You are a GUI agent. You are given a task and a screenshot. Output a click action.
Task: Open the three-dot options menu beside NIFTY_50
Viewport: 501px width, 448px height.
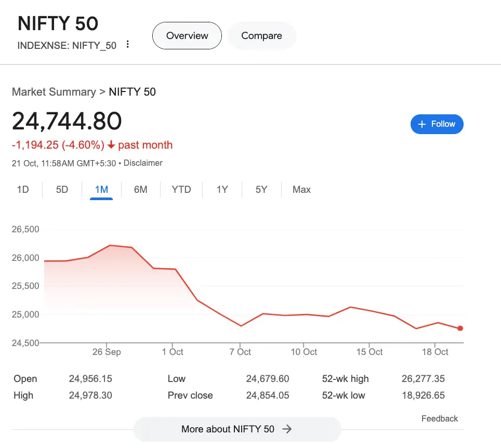pyautogui.click(x=128, y=45)
